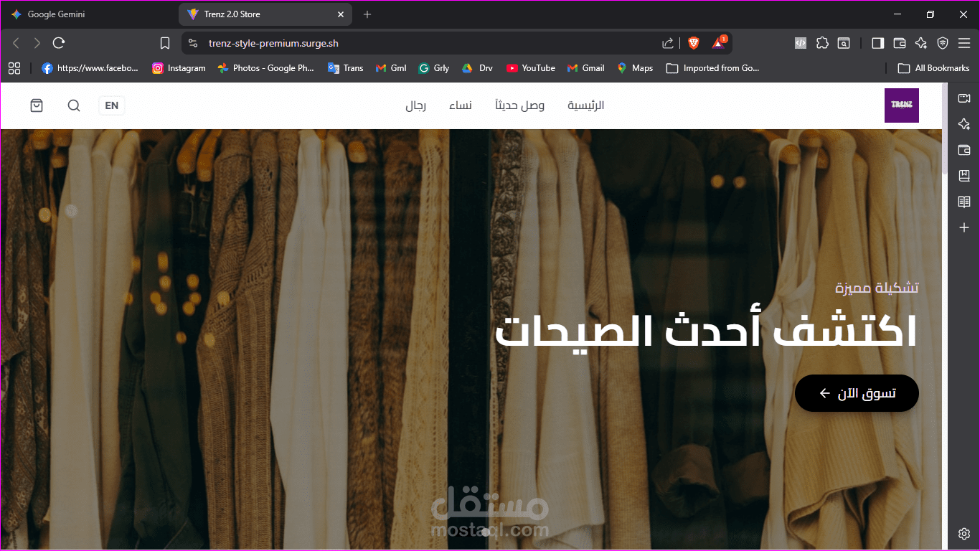This screenshot has height=551, width=980.
Task: Open the Brave VPN shield icon
Action: 943,43
